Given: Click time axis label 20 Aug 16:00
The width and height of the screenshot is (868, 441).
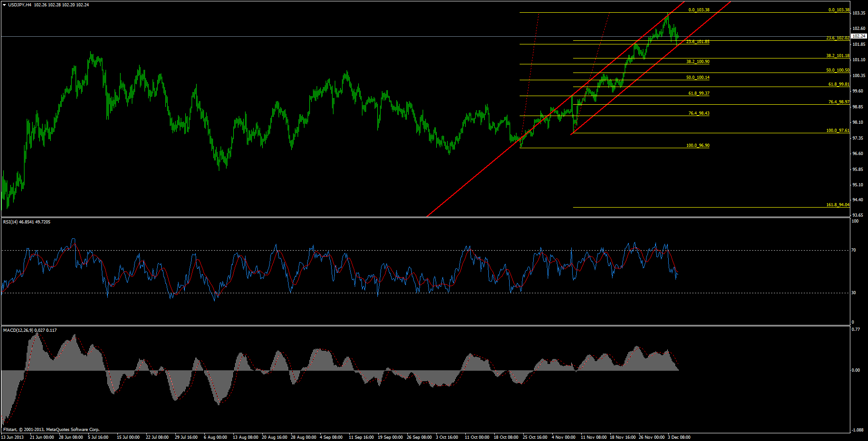Looking at the screenshot, I should pyautogui.click(x=275, y=437).
